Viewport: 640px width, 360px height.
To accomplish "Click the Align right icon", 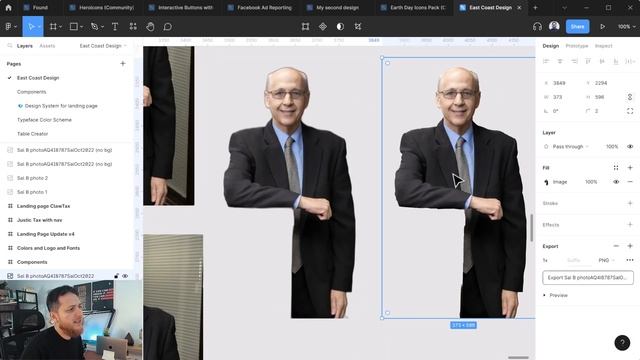I will pyautogui.click(x=574, y=61).
